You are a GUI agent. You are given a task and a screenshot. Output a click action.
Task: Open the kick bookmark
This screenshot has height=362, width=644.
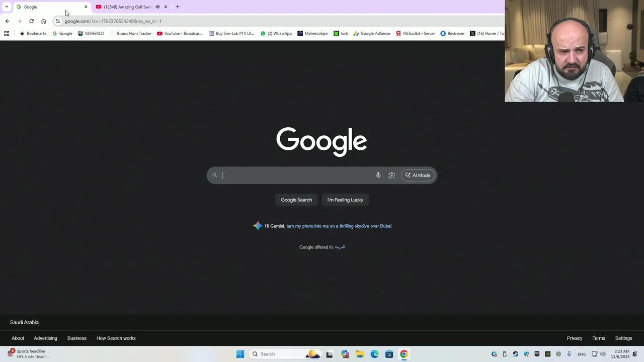[341, 34]
